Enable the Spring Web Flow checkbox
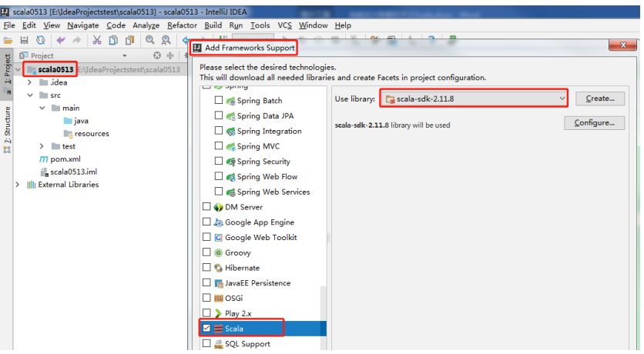 point(219,176)
